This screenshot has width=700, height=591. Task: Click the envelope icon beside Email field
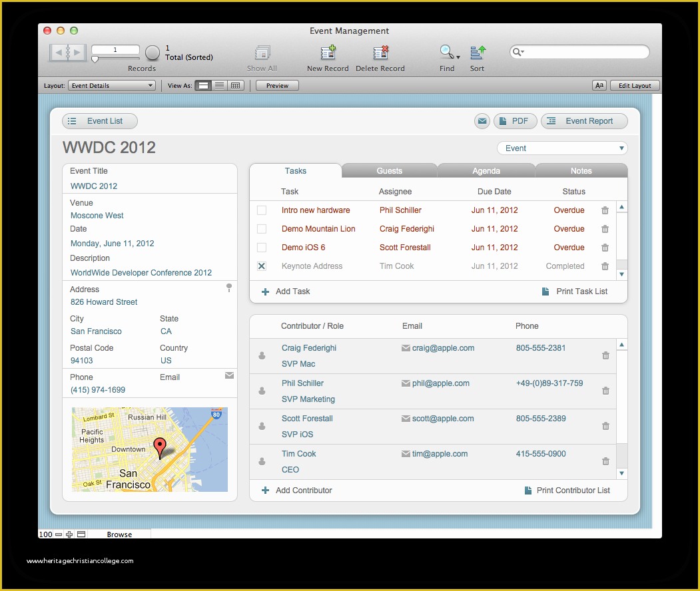(x=230, y=375)
